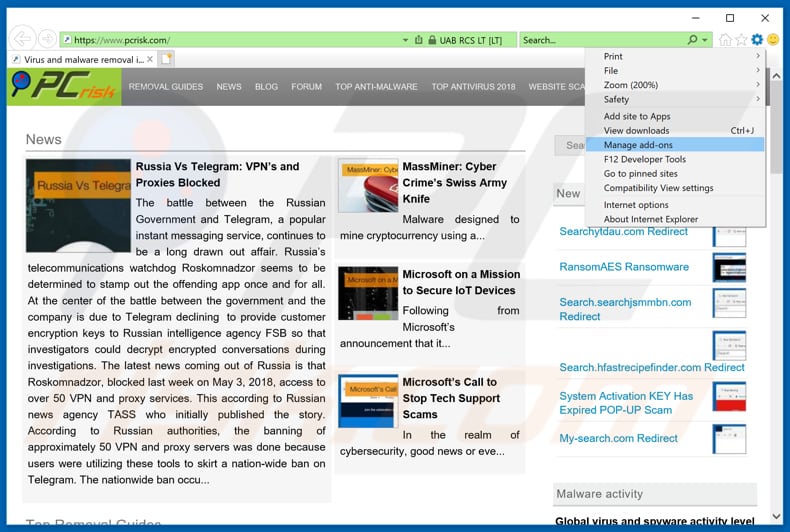This screenshot has height=532, width=790.
Task: Expand the Print submenu
Action: [675, 56]
